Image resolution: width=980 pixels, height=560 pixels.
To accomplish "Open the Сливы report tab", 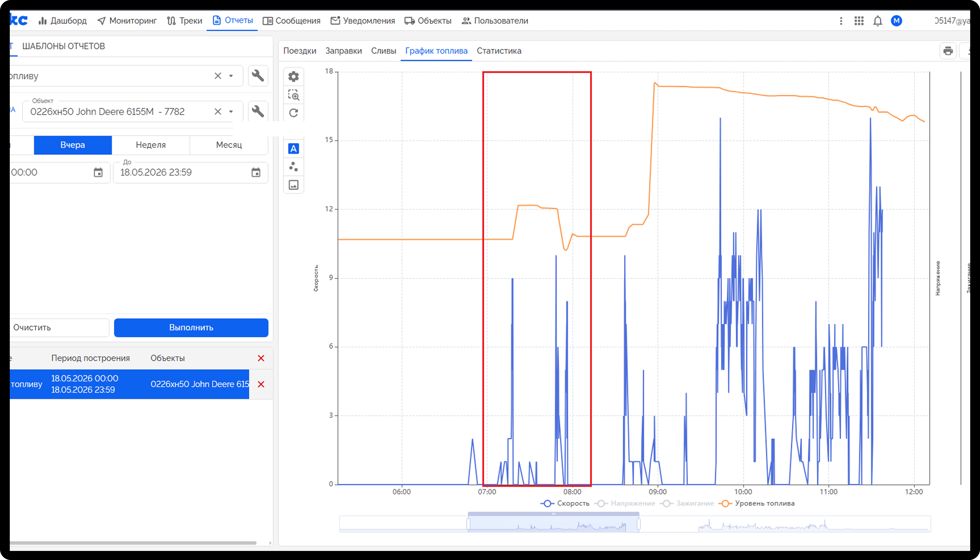I will pos(384,51).
